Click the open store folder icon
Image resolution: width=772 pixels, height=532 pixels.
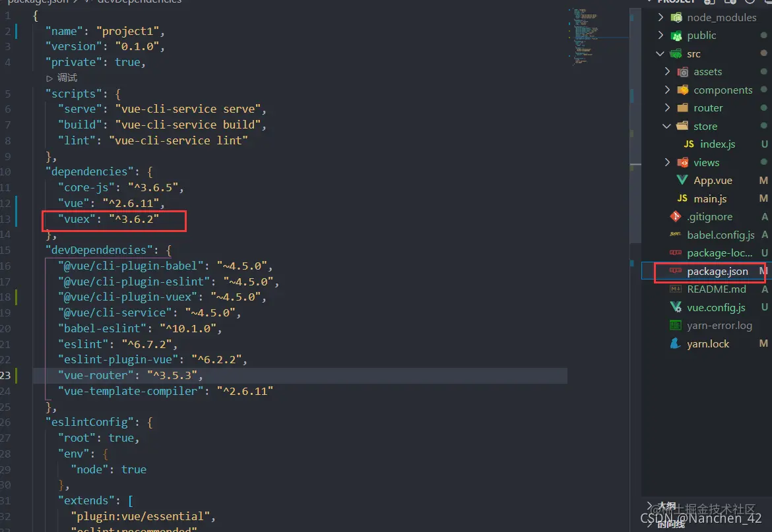click(x=683, y=126)
